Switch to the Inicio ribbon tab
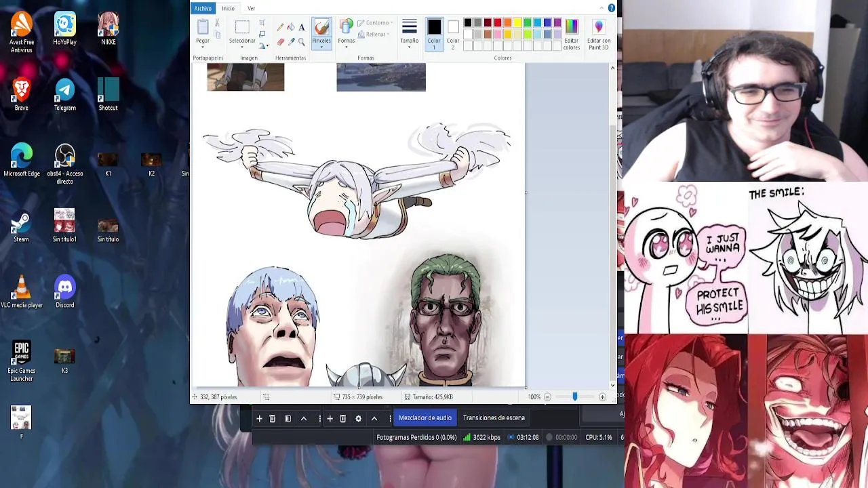 pyautogui.click(x=228, y=8)
